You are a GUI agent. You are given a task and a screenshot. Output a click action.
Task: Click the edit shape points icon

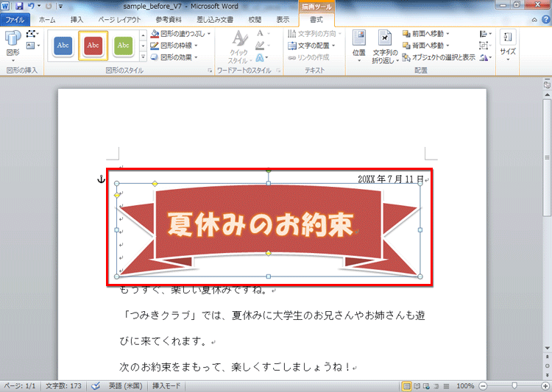(31, 34)
